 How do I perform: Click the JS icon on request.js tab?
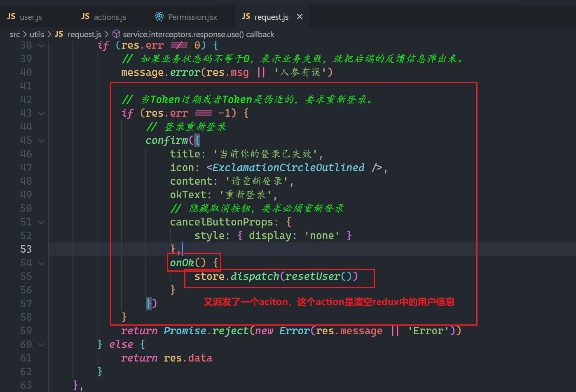pos(246,16)
